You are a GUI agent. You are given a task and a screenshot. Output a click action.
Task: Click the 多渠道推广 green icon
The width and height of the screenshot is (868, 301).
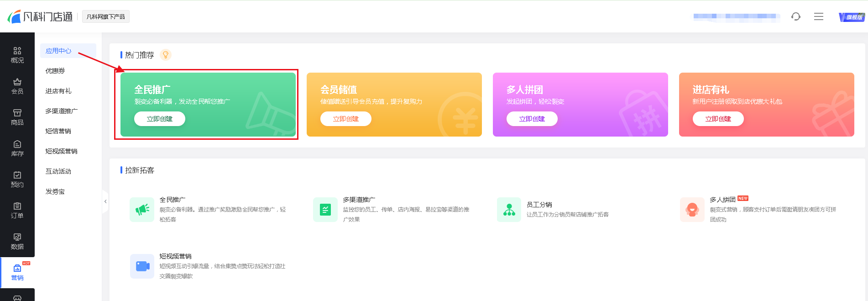[x=325, y=210]
